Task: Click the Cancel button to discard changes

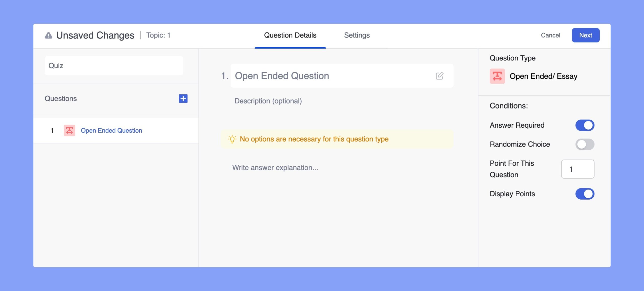Action: tap(550, 35)
